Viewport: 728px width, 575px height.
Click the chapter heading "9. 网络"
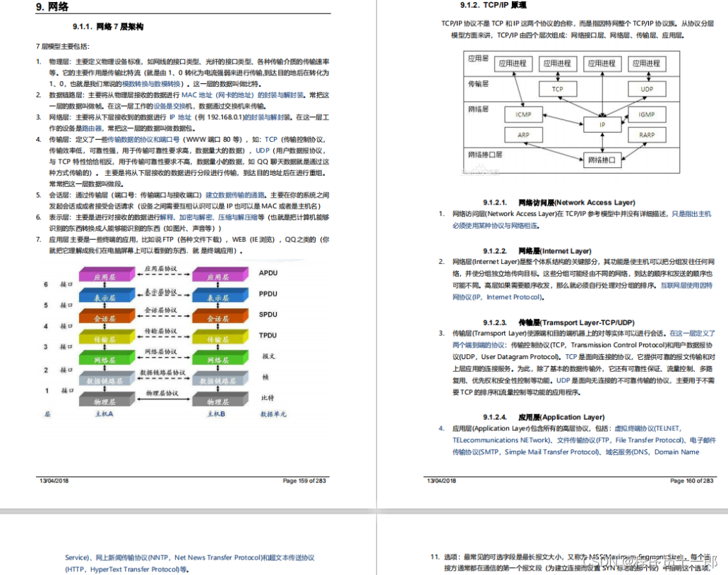click(x=52, y=6)
